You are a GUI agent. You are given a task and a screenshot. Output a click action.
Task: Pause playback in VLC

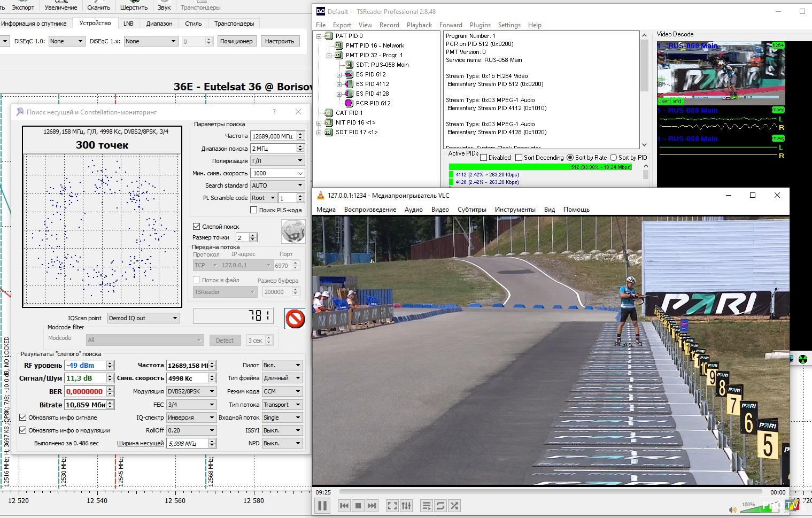click(322, 505)
